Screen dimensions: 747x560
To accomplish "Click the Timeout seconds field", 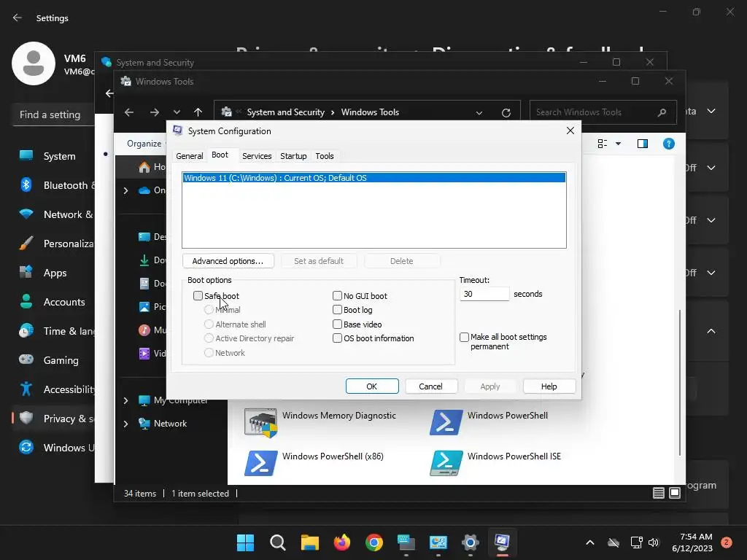I will coord(484,294).
